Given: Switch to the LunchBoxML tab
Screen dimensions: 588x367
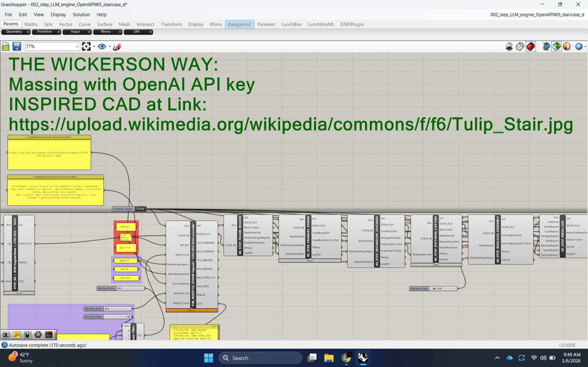Looking at the screenshot, I should click(321, 24).
